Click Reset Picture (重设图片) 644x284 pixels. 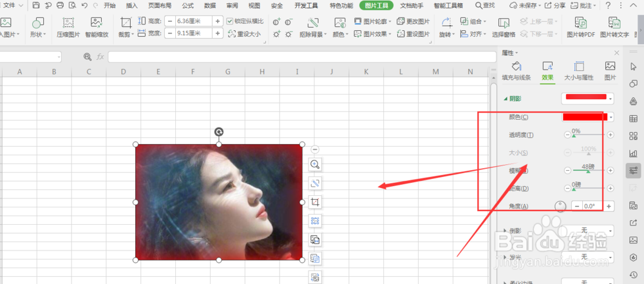pyautogui.click(x=413, y=34)
